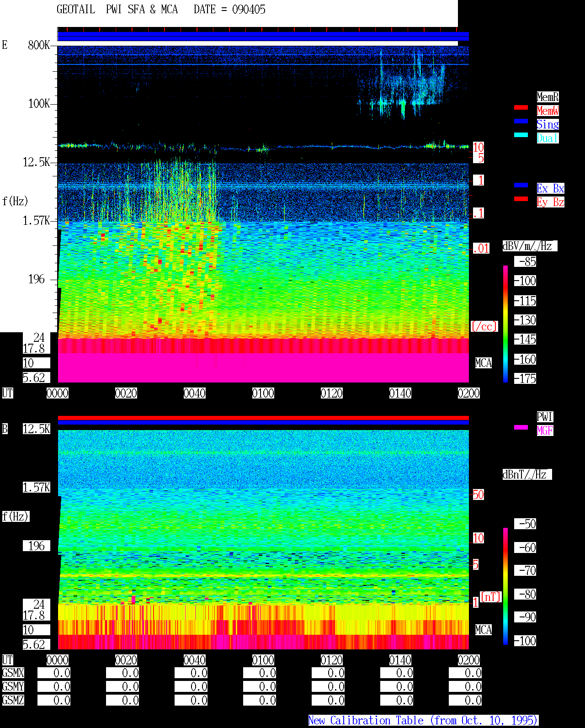585x728 pixels.
Task: Click the GSMZ value under 0200
Action: [x=465, y=700]
